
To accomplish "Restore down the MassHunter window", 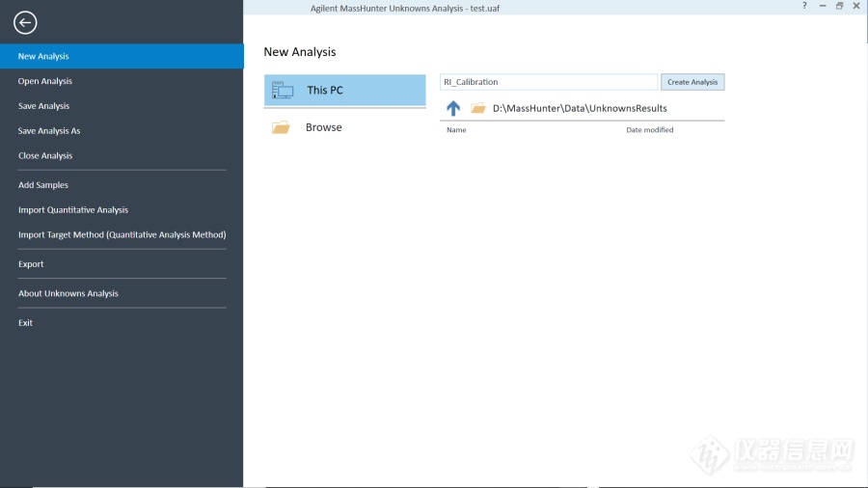I will coord(839,6).
